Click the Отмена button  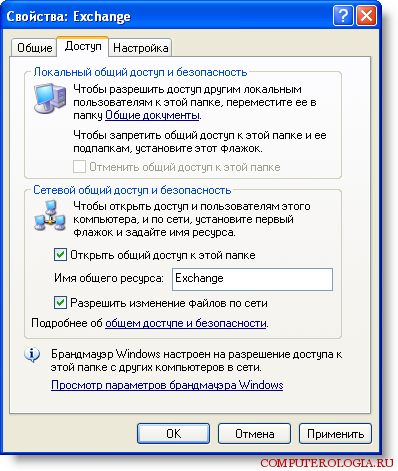coord(254,434)
